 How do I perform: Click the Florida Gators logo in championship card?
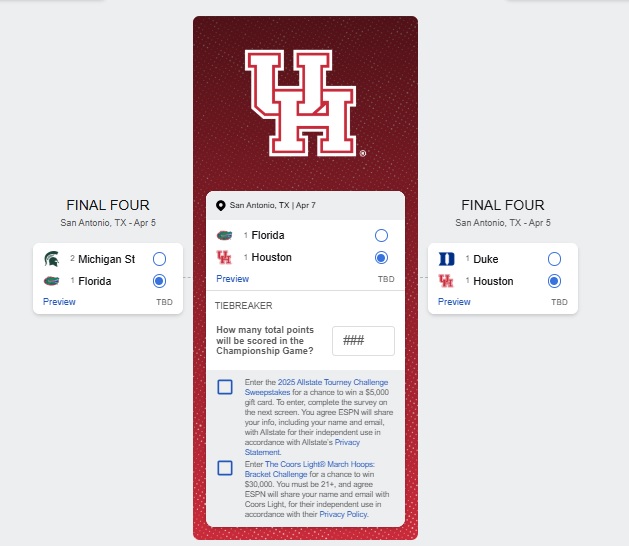(224, 235)
